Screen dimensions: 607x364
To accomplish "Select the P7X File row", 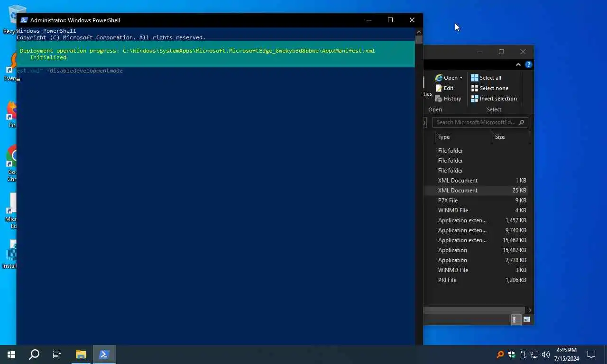I will pos(477,200).
